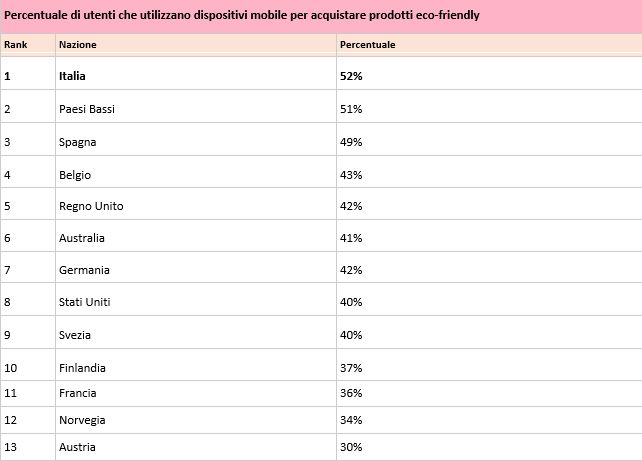Select the 52% cell
642x461 pixels.
[x=351, y=76]
